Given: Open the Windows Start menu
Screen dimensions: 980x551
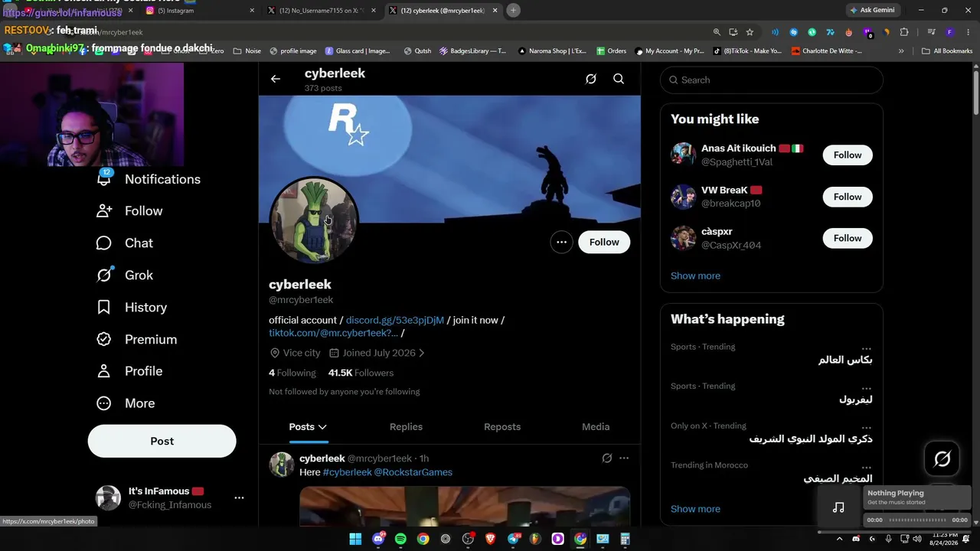Looking at the screenshot, I should (x=355, y=539).
